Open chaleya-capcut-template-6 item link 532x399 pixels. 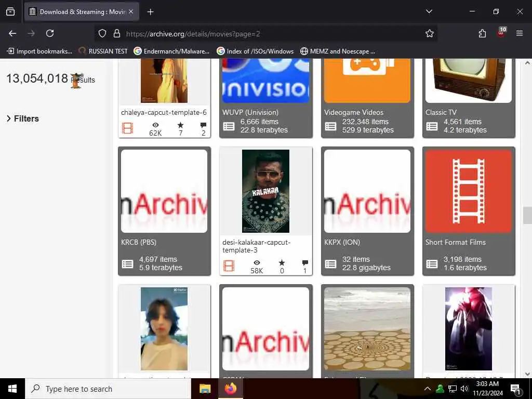[x=164, y=112]
